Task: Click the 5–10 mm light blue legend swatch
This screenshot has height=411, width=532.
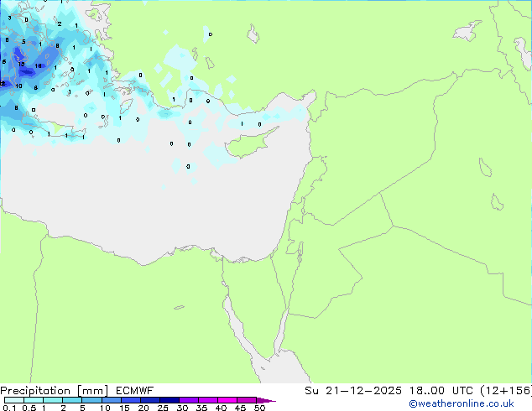Action: (91, 400)
